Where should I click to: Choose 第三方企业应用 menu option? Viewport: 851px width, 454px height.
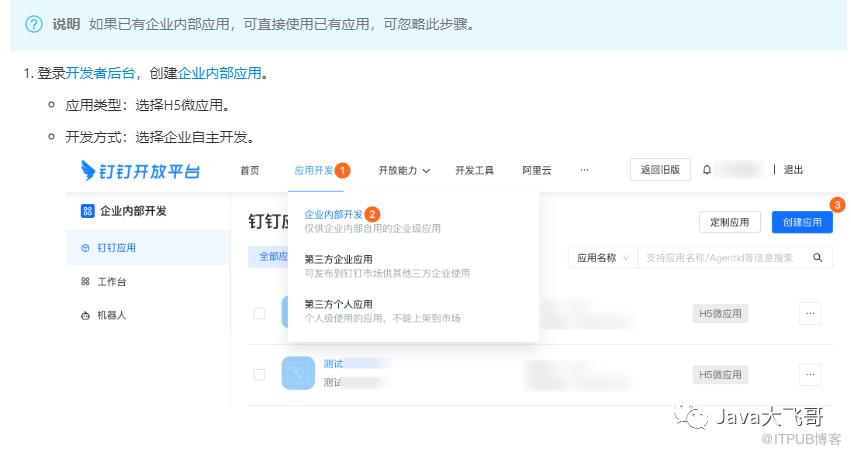point(338,259)
